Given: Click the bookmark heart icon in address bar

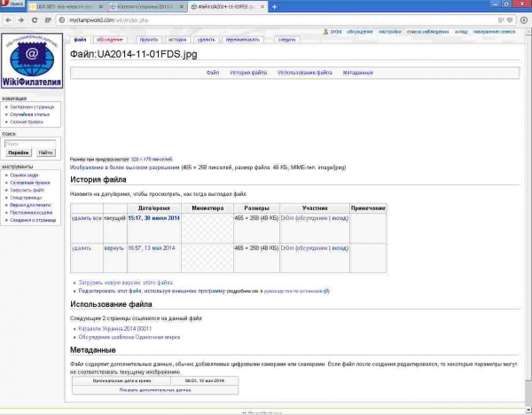Looking at the screenshot, I should coord(510,20).
